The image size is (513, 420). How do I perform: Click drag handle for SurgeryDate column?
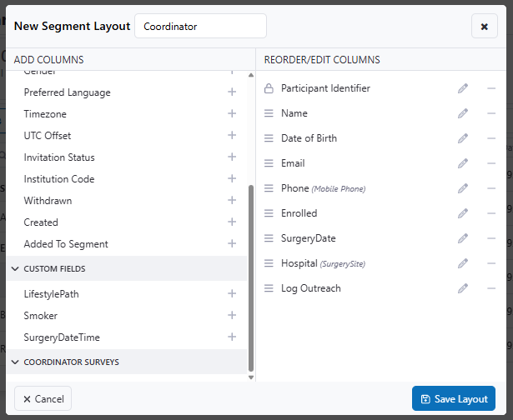[x=269, y=238]
